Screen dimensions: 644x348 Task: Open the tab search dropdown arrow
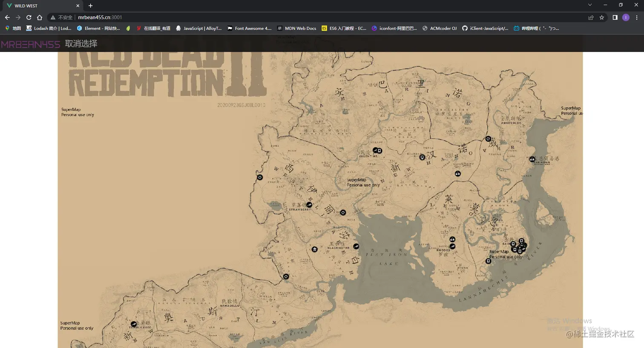pos(590,5)
